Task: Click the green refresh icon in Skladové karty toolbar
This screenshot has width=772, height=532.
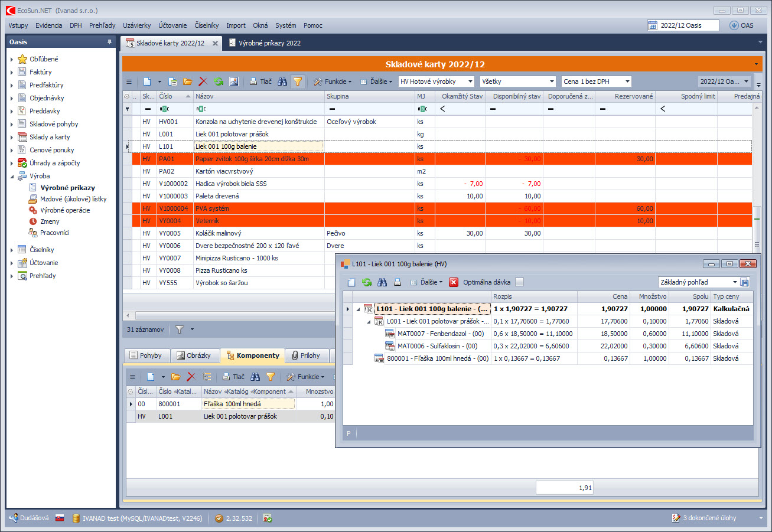Action: 219,81
